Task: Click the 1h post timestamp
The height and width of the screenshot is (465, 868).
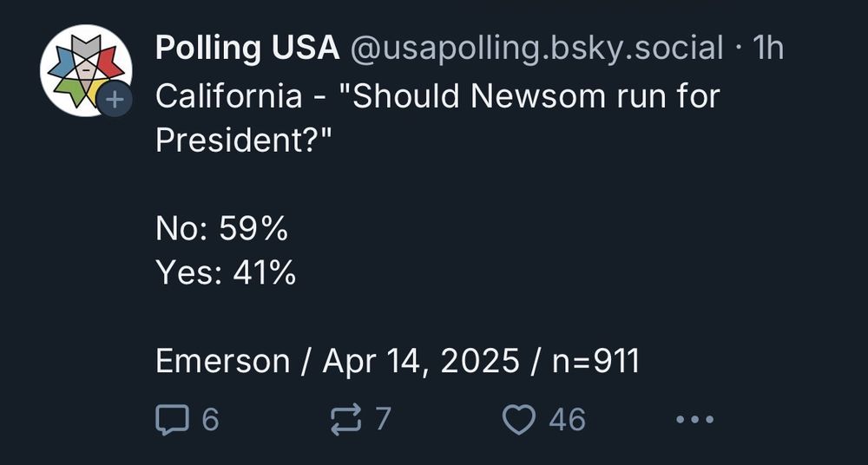Action: (768, 49)
